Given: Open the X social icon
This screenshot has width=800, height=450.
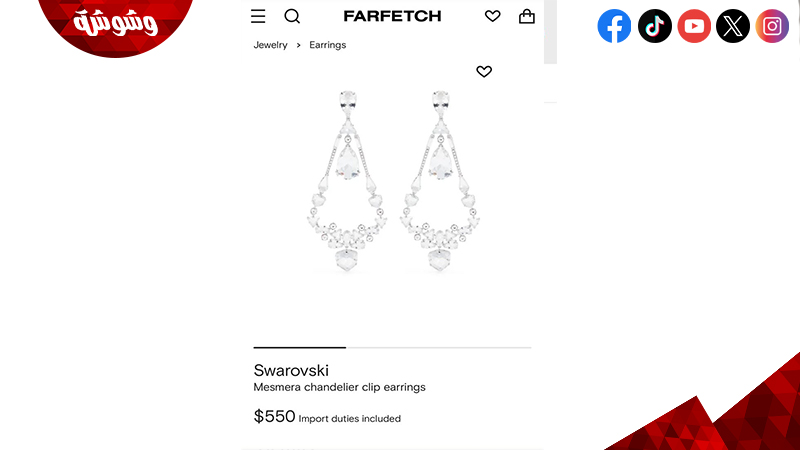Looking at the screenshot, I should point(733,26).
